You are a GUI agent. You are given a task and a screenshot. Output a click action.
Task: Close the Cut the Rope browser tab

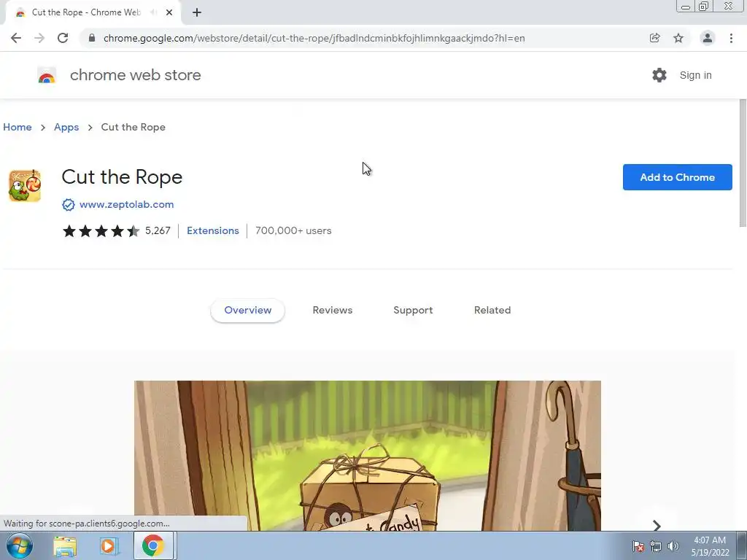169,12
